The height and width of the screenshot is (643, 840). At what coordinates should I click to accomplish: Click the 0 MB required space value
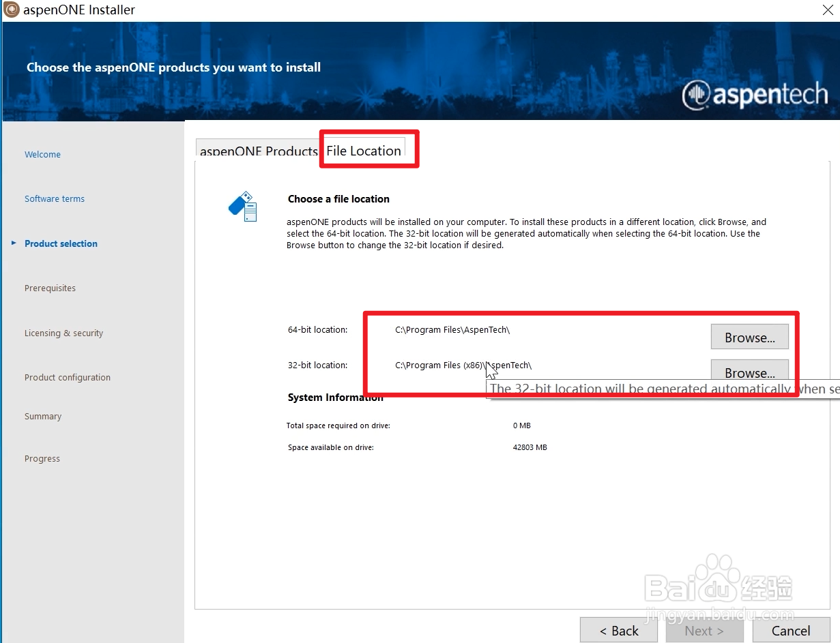(x=521, y=425)
